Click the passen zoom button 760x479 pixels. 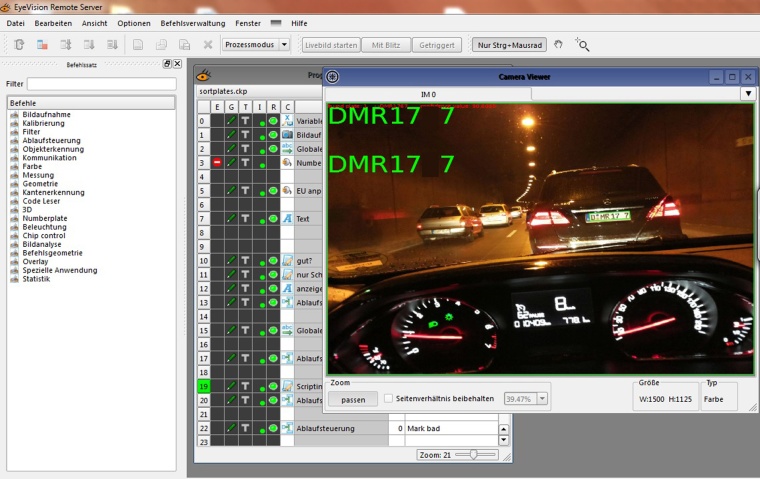click(x=353, y=398)
